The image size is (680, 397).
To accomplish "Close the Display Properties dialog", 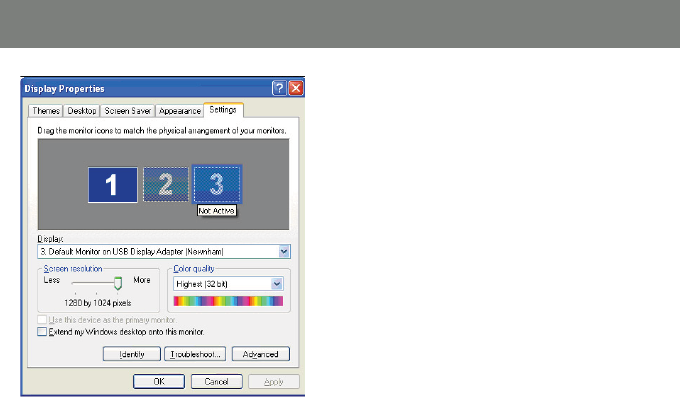I will point(296,88).
